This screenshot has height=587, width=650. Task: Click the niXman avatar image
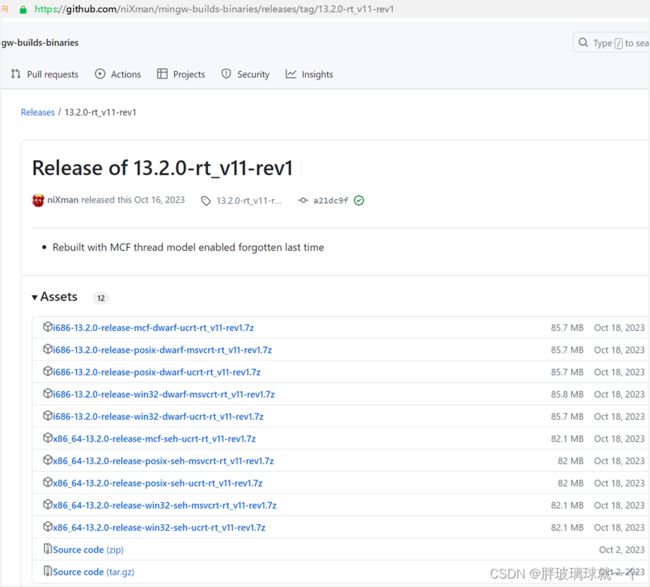38,200
